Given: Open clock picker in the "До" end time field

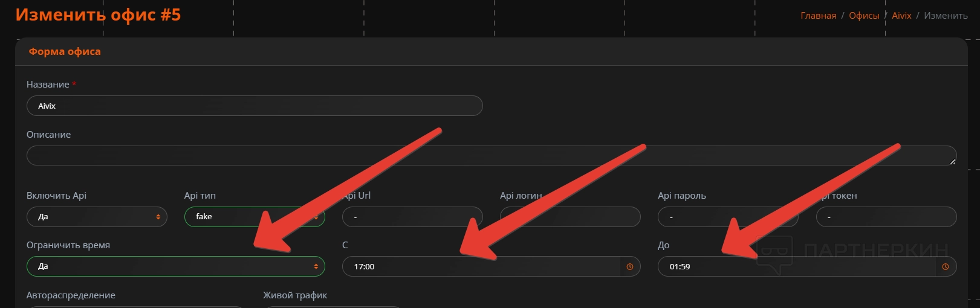Looking at the screenshot, I should click(945, 266).
